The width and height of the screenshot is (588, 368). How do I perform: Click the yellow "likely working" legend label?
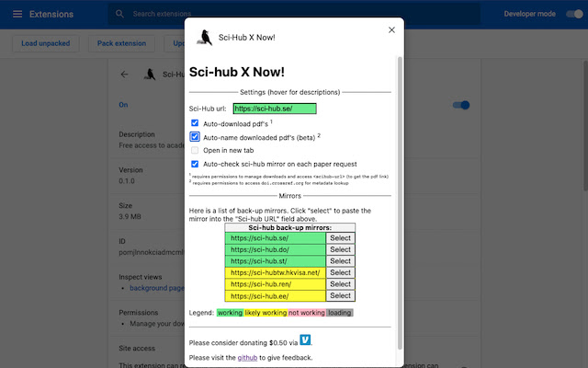coord(266,313)
